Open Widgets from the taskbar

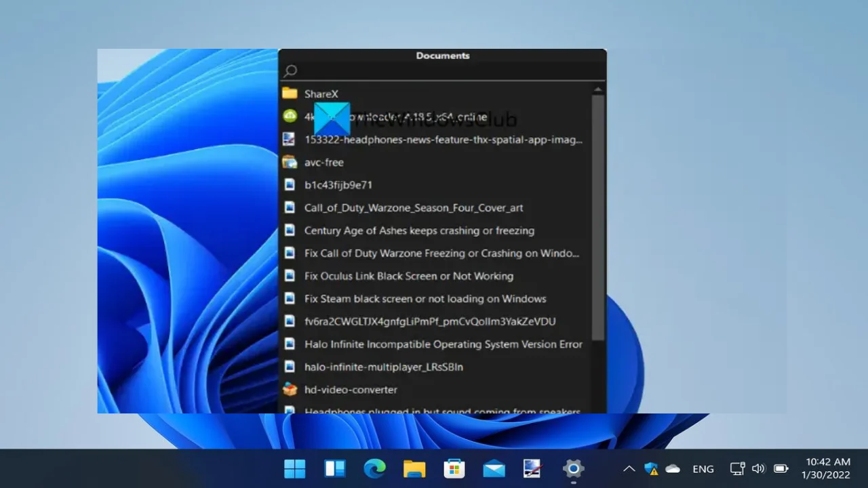tap(335, 468)
